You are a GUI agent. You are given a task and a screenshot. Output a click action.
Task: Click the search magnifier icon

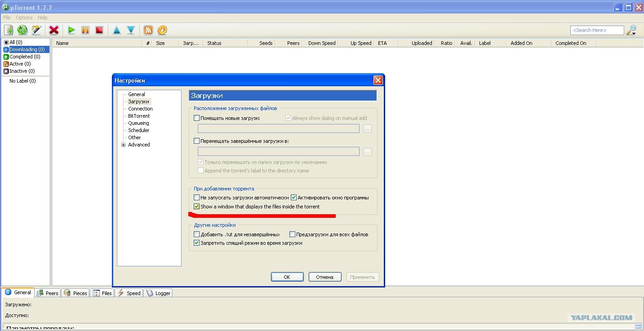click(631, 30)
